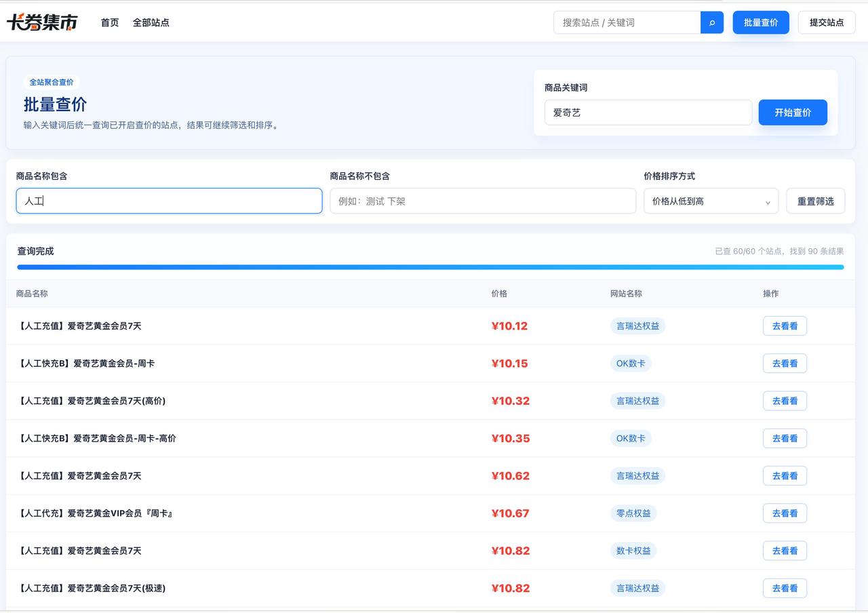Open the 全部站点 navigation item
The height and width of the screenshot is (613, 868).
tap(151, 22)
